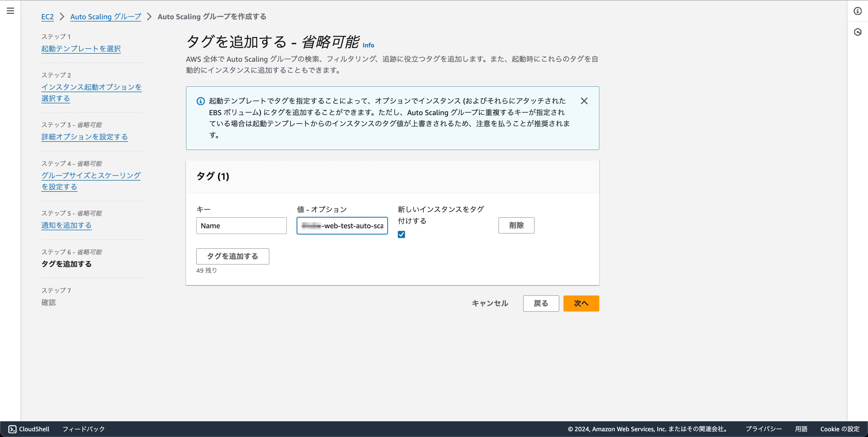The height and width of the screenshot is (437, 868).
Task: Go to step 1 起動テンプレートを選択
Action: [81, 49]
